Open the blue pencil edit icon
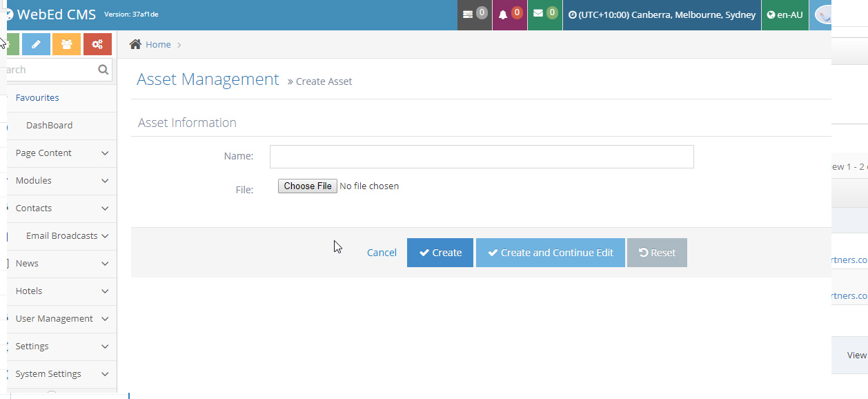 click(x=36, y=43)
